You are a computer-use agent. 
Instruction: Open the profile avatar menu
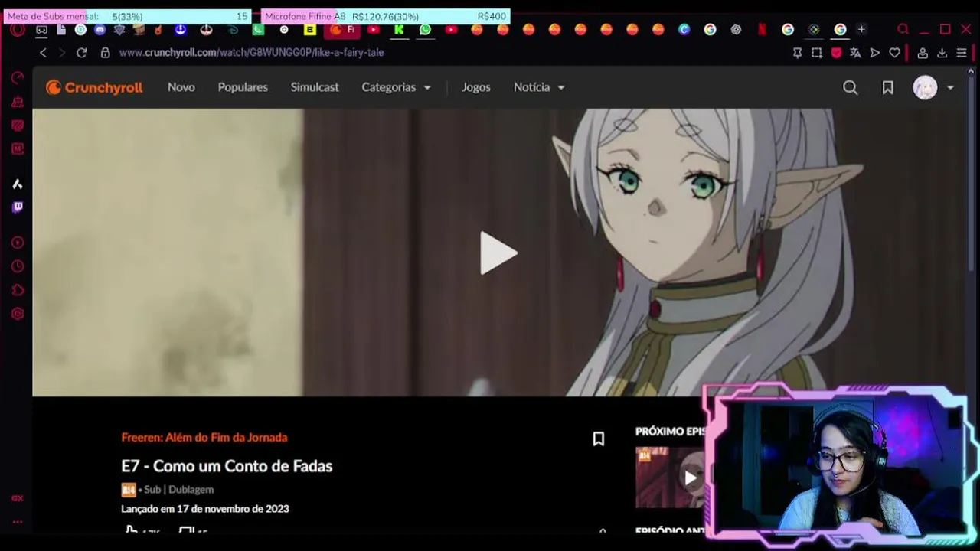[925, 88]
